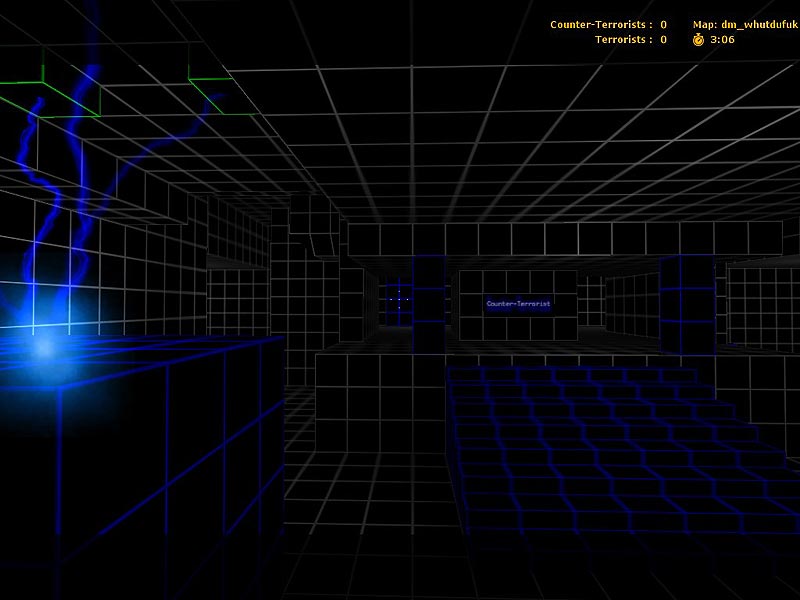800x600 pixels.
Task: Select the Counter-Terrorists score label
Action: coord(601,24)
